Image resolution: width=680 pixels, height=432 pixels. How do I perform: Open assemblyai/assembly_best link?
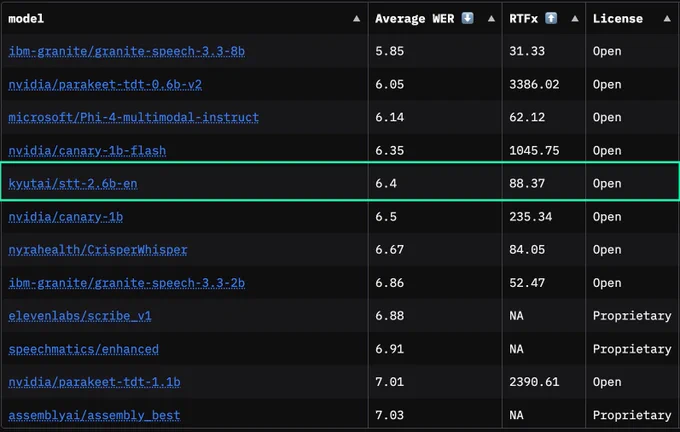pos(94,416)
